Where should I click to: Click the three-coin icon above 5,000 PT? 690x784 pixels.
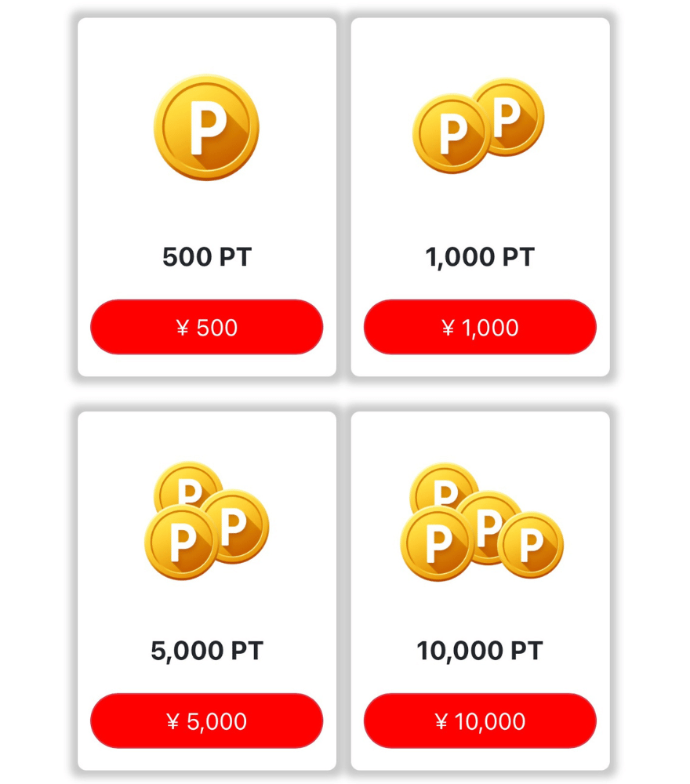point(206,521)
